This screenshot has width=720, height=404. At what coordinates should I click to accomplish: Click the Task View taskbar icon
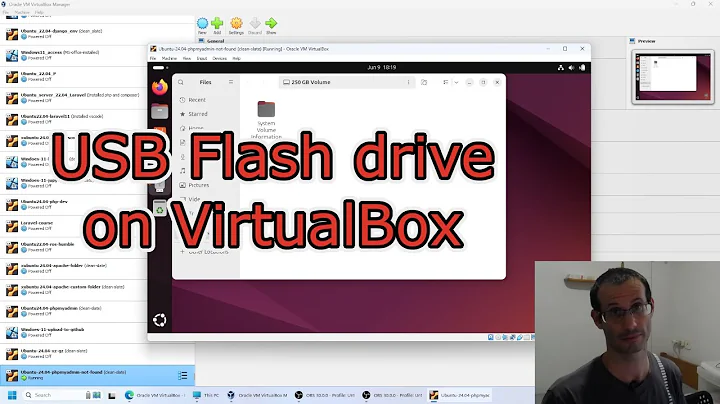tap(112, 395)
